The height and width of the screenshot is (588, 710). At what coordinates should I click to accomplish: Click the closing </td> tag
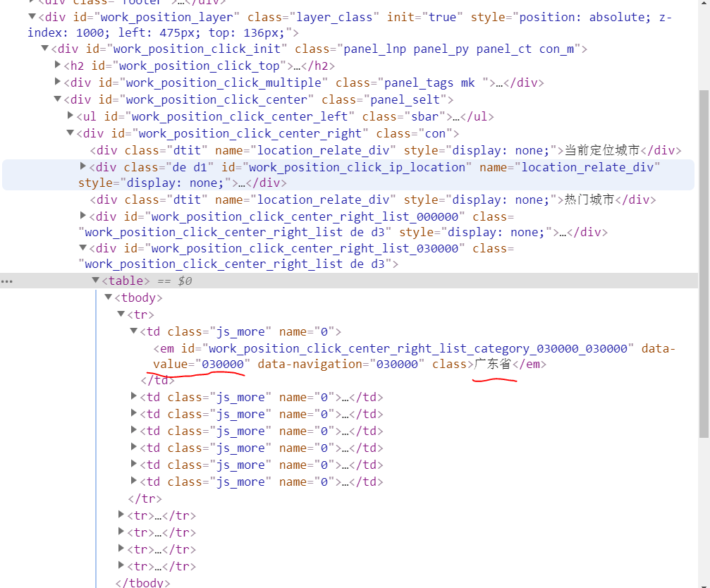click(157, 380)
